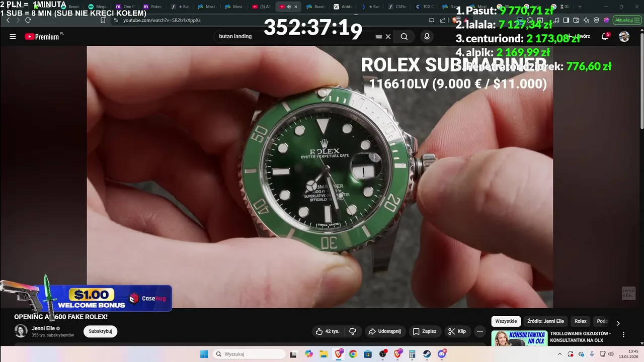This screenshot has width=644, height=362.
Task: Open Microsoft Store from the taskbar
Action: point(368,354)
